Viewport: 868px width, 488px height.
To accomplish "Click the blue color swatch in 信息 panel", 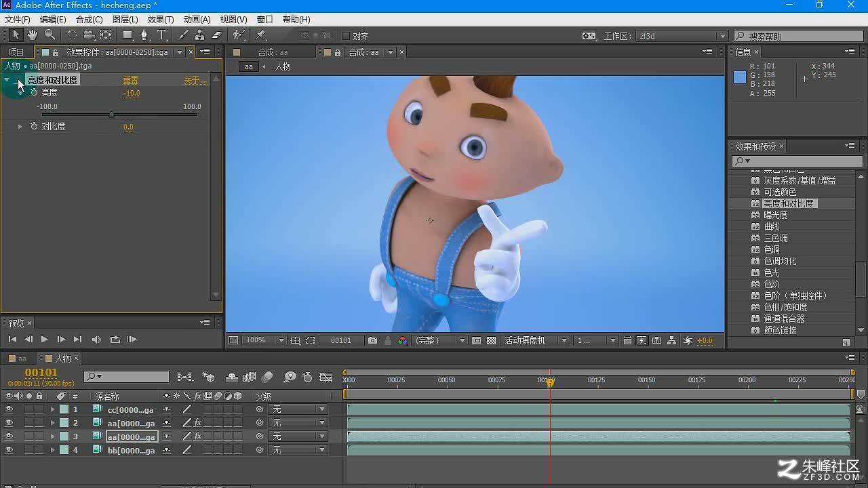I will click(740, 77).
